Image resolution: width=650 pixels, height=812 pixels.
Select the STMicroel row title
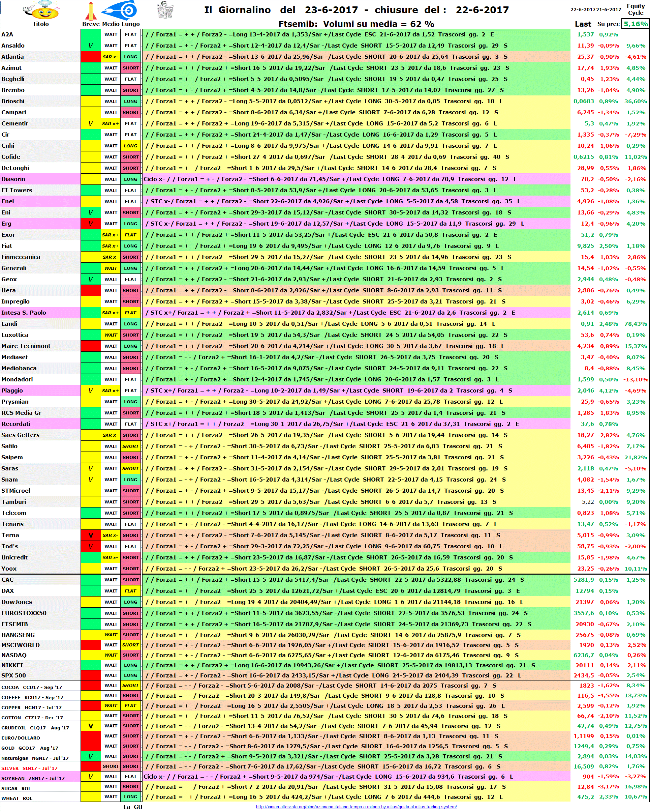pos(16,490)
